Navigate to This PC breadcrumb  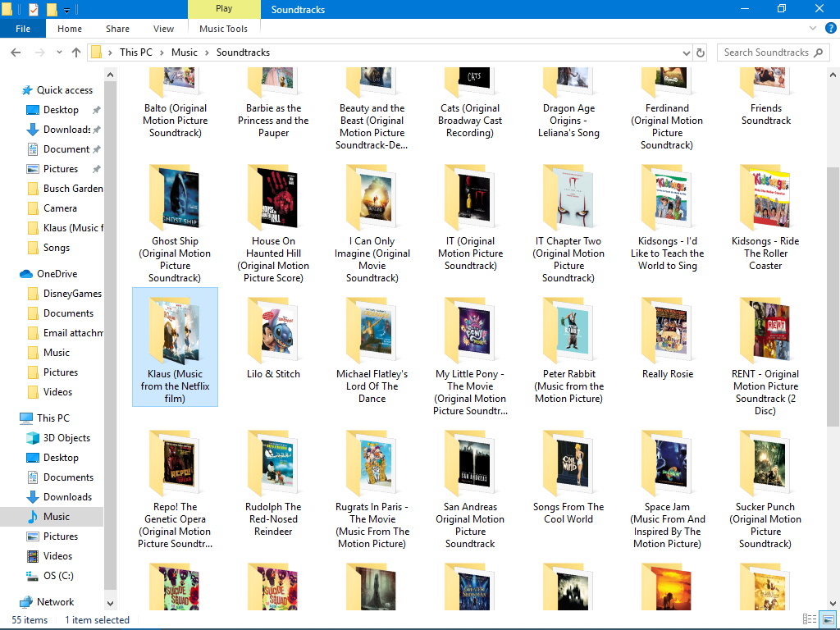pos(136,52)
